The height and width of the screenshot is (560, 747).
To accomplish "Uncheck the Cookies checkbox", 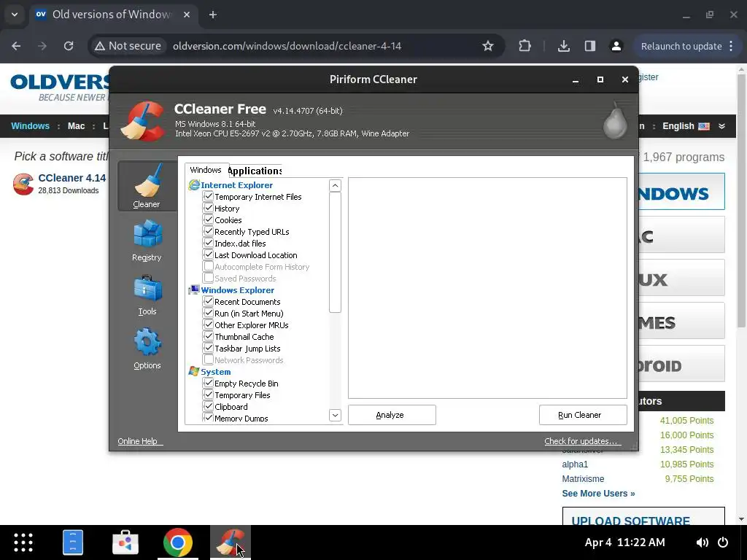I will (208, 219).
